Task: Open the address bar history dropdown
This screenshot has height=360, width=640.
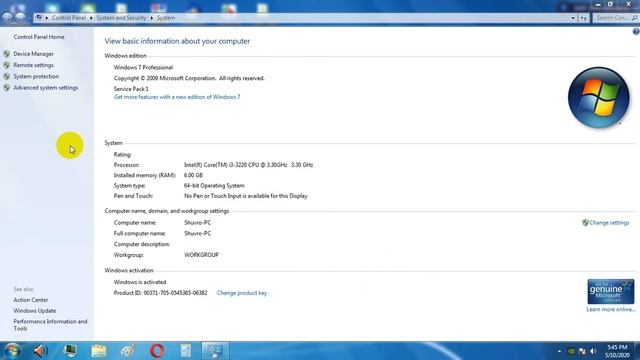Action: pyautogui.click(x=573, y=18)
